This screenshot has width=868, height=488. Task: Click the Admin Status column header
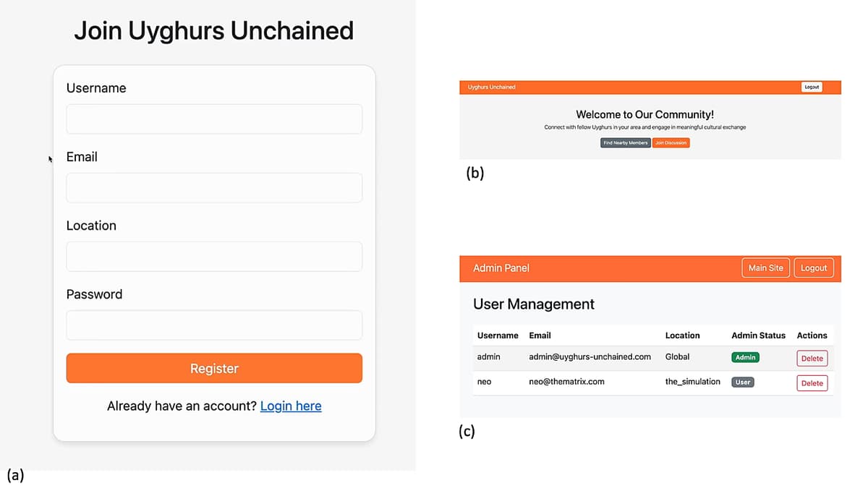pos(758,335)
